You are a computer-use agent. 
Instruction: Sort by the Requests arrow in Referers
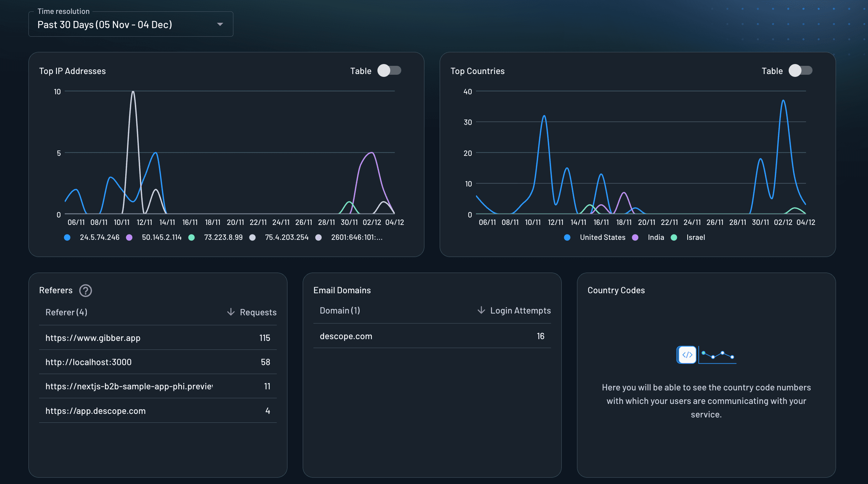click(x=232, y=312)
